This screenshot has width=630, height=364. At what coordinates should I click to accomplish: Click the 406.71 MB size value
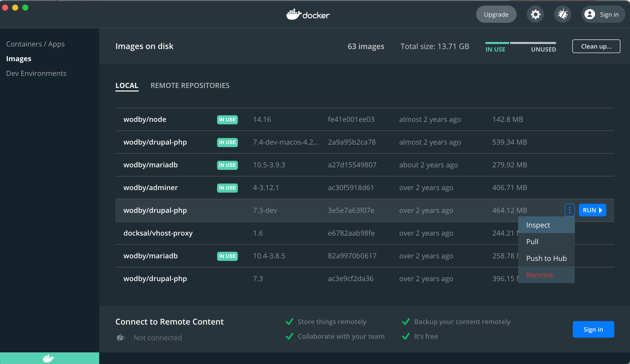[x=510, y=188]
